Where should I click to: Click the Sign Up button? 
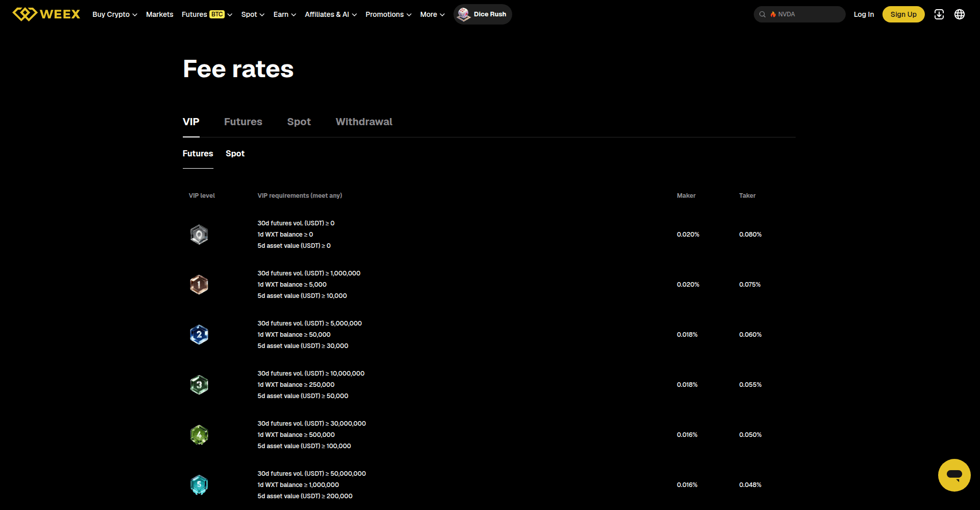coord(903,14)
